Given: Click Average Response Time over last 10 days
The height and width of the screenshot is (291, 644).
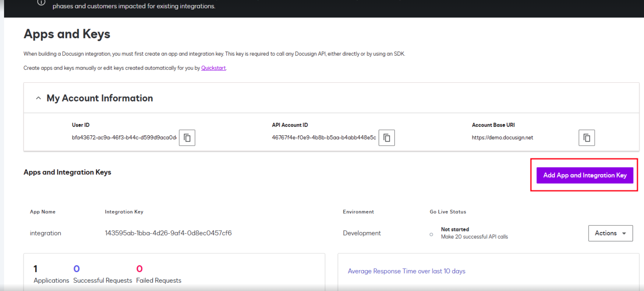Looking at the screenshot, I should pos(406,271).
